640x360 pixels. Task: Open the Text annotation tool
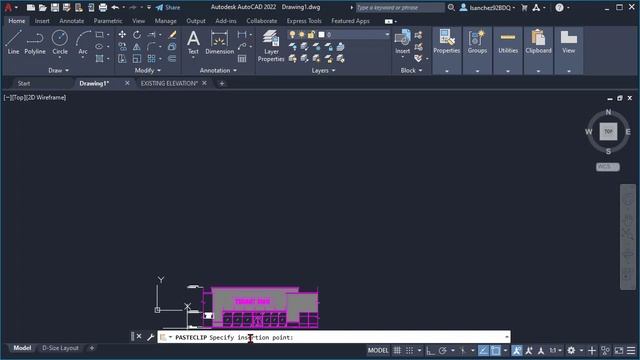pos(193,43)
